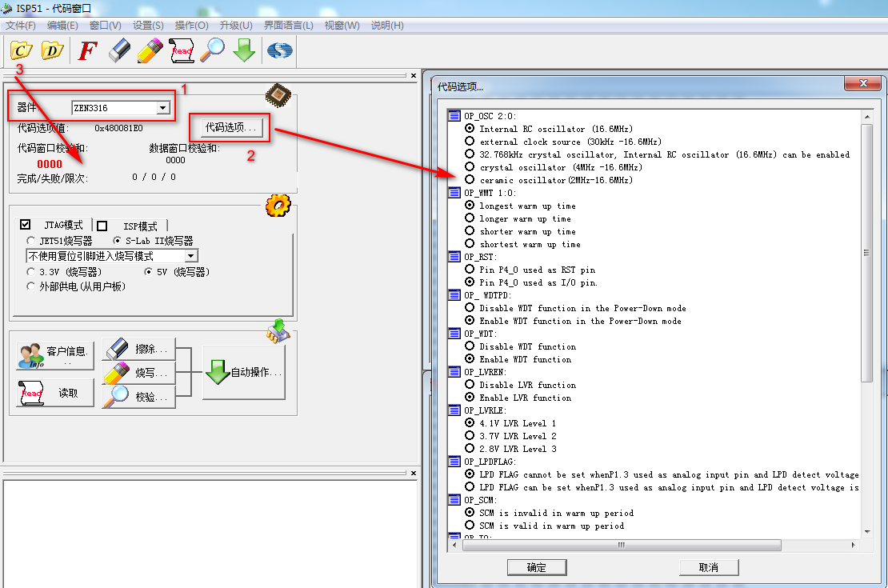The image size is (888, 588).
Task: Select 3.7V LVR Level 2 option
Action: [x=470, y=436]
